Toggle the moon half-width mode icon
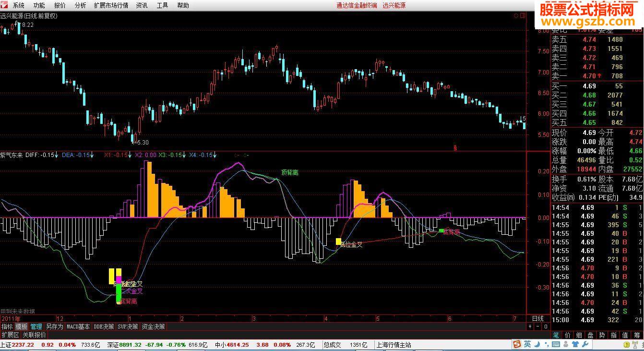 [x=537, y=344]
